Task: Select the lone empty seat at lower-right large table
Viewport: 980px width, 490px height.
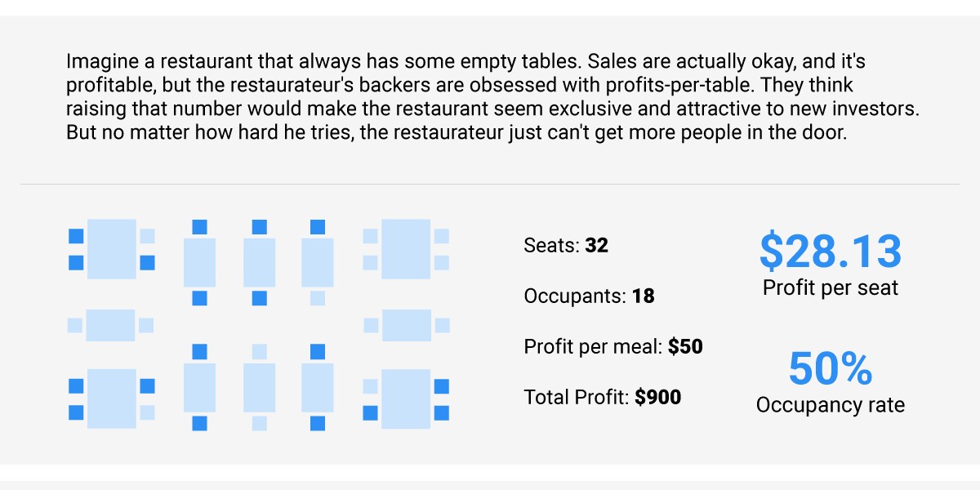Action: [x=370, y=386]
